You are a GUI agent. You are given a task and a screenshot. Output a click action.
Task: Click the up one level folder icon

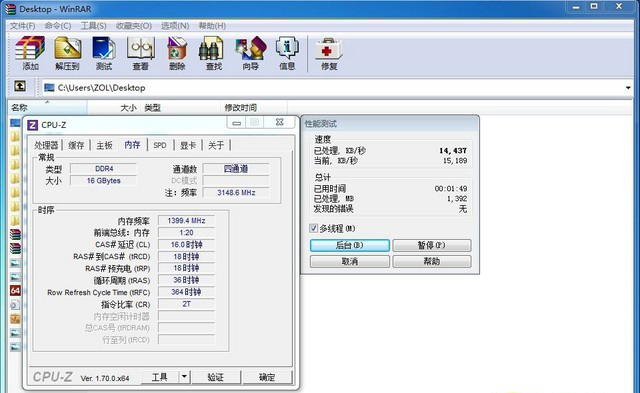(20, 86)
